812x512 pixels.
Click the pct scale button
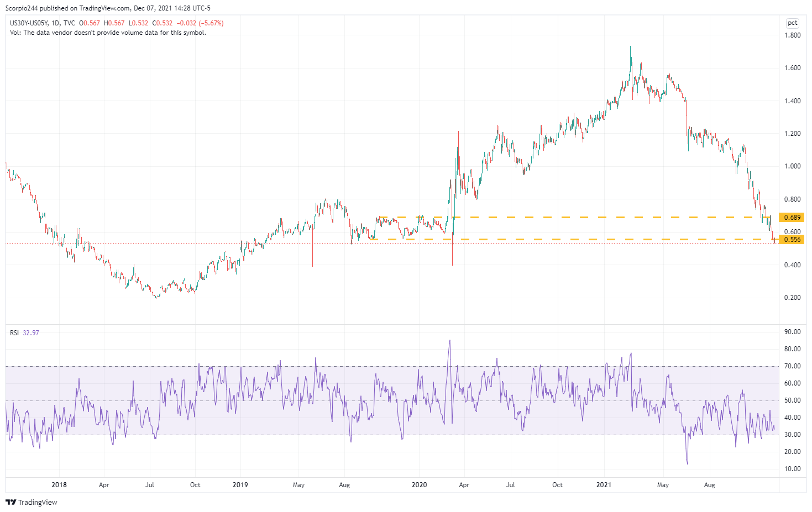(792, 23)
